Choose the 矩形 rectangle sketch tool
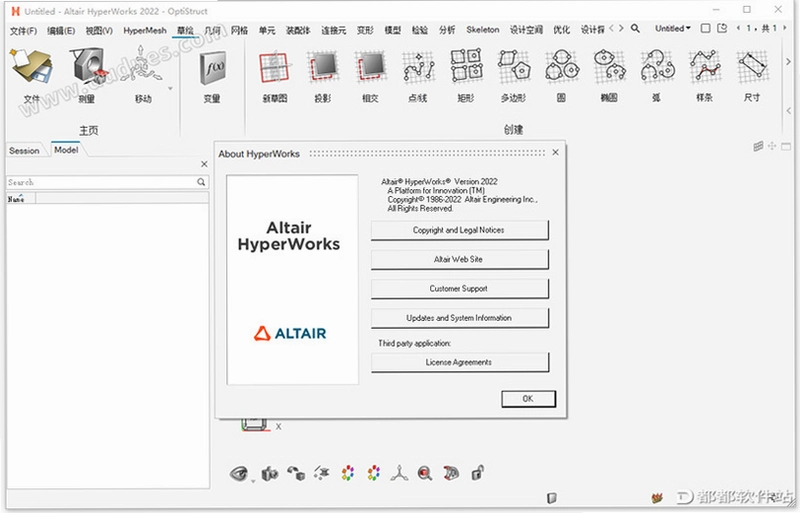The image size is (800, 513). pos(466,76)
